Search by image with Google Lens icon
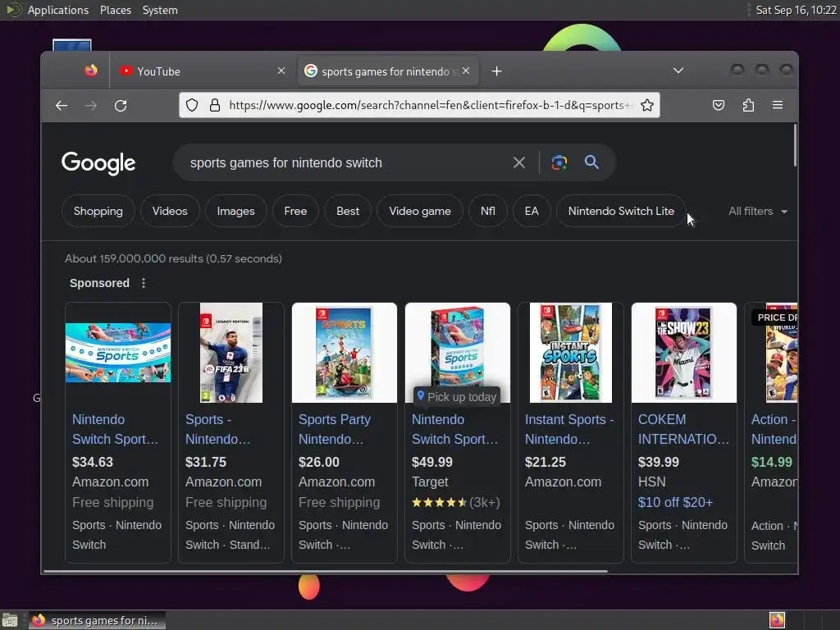 tap(559, 162)
